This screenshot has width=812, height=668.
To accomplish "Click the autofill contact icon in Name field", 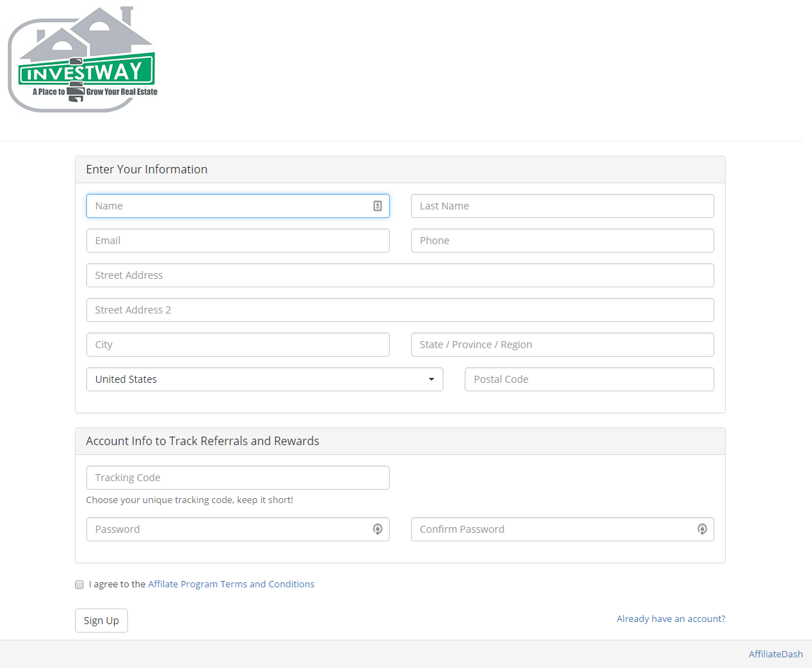I will point(378,206).
